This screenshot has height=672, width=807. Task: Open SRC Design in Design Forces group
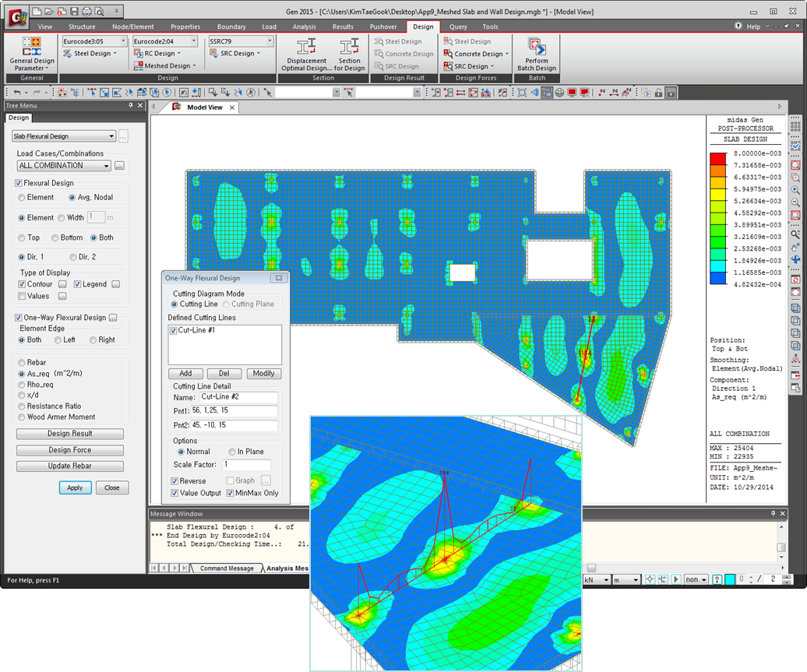pos(468,66)
